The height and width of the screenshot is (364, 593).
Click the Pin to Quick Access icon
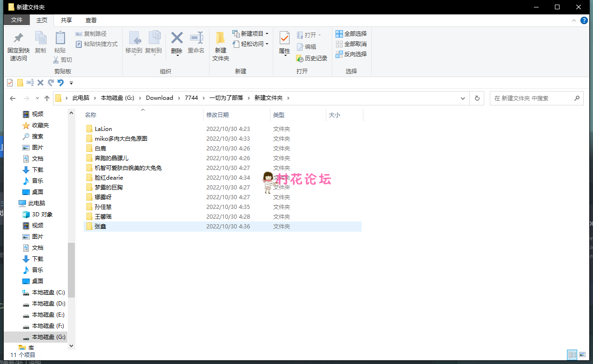click(x=18, y=39)
